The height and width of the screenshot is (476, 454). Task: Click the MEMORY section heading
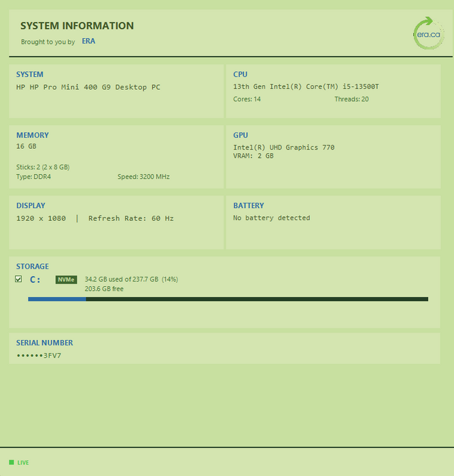[x=33, y=135]
